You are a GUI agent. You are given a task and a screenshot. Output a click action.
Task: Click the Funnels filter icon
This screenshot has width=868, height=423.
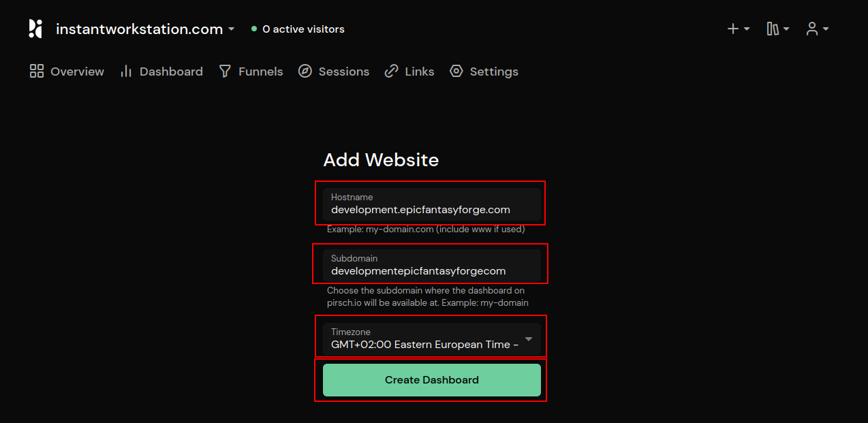tap(225, 71)
